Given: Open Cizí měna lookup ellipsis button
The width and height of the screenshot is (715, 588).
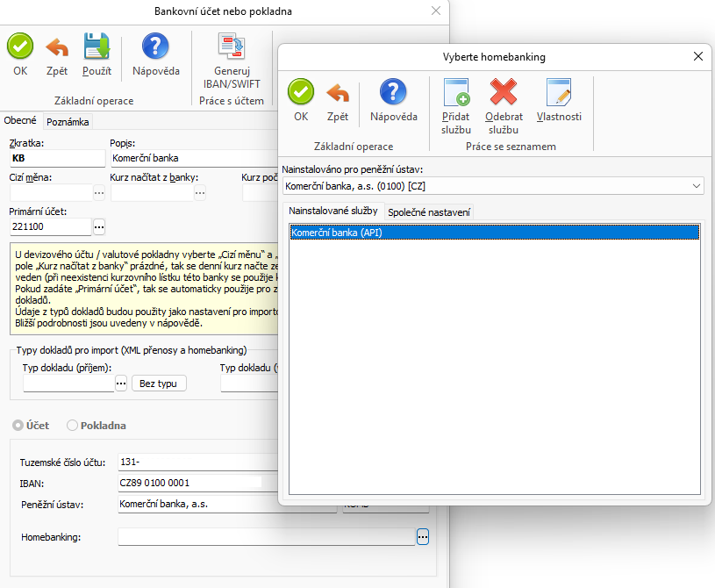Looking at the screenshot, I should [99, 193].
